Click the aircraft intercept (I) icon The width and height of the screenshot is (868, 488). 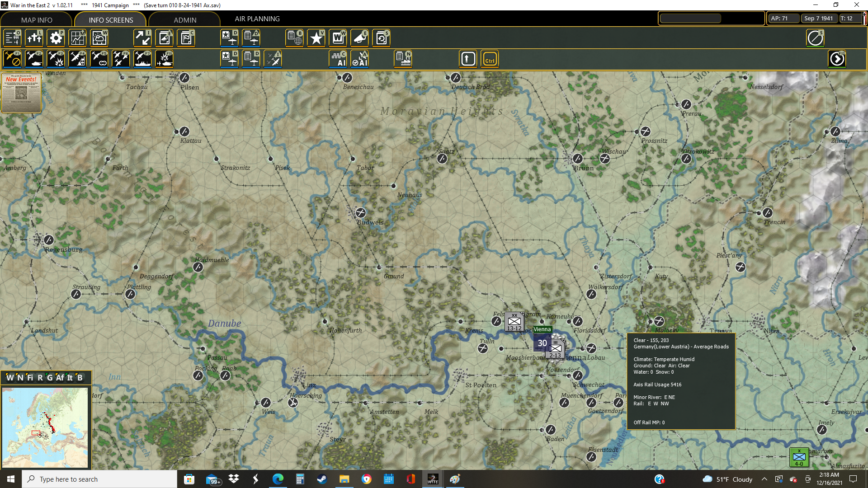pos(273,59)
